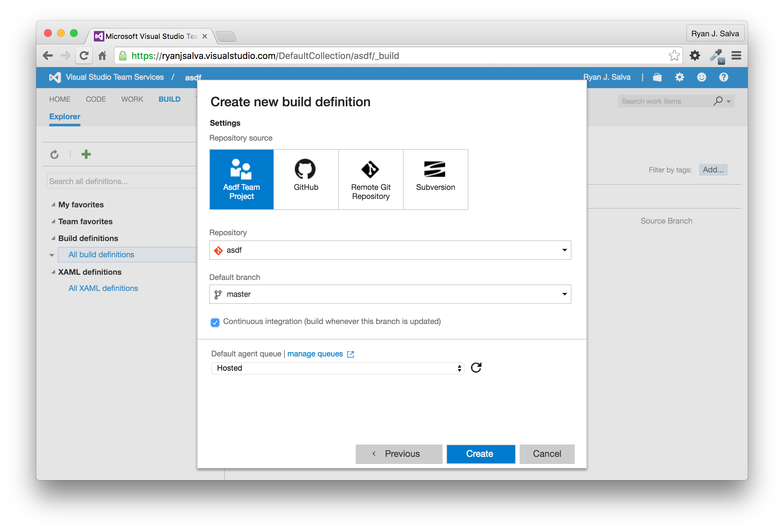Viewport: 784px width, 532px height.
Task: Open the manage queues link
Action: (x=315, y=353)
